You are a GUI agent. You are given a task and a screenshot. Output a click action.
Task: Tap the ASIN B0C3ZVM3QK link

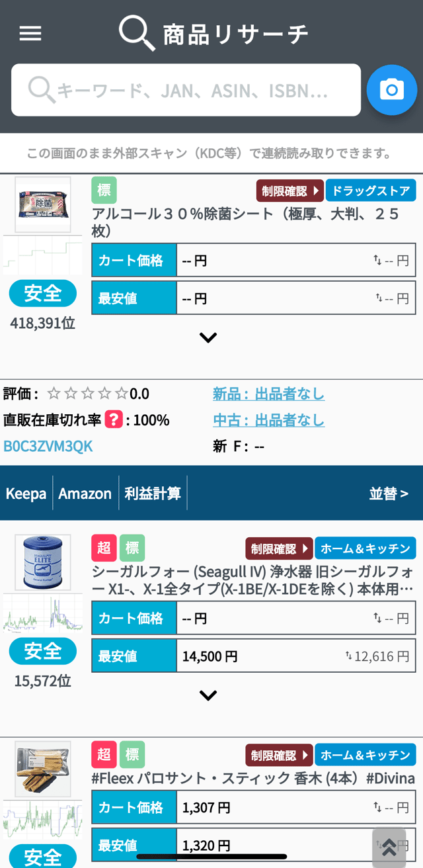click(48, 447)
